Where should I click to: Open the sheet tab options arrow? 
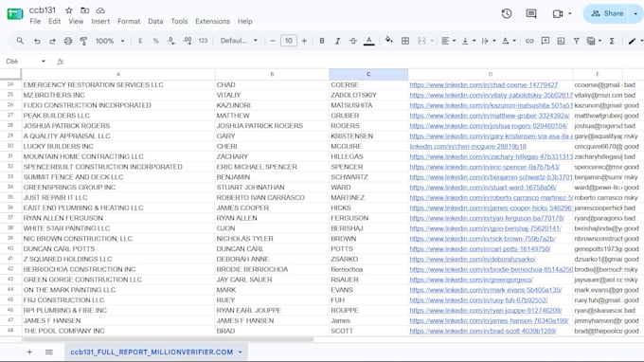[241, 353]
